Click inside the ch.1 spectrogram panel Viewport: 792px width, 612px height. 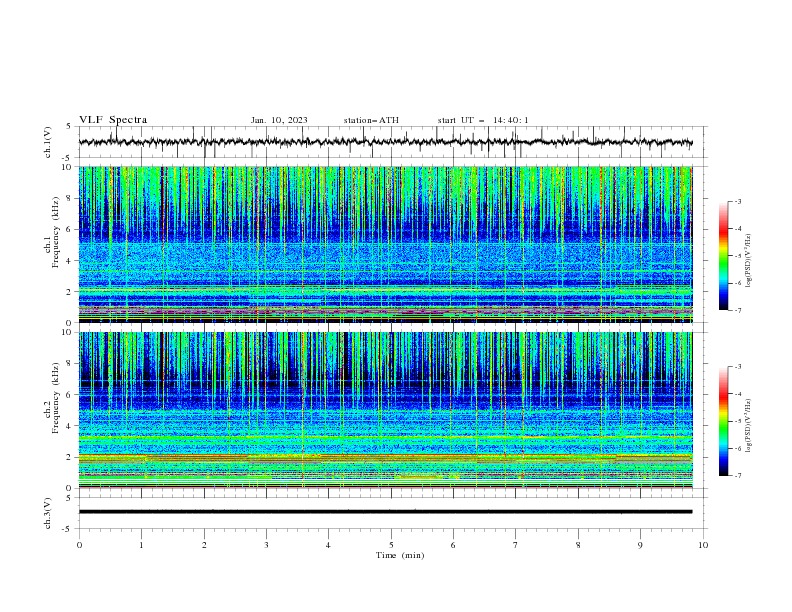385,244
